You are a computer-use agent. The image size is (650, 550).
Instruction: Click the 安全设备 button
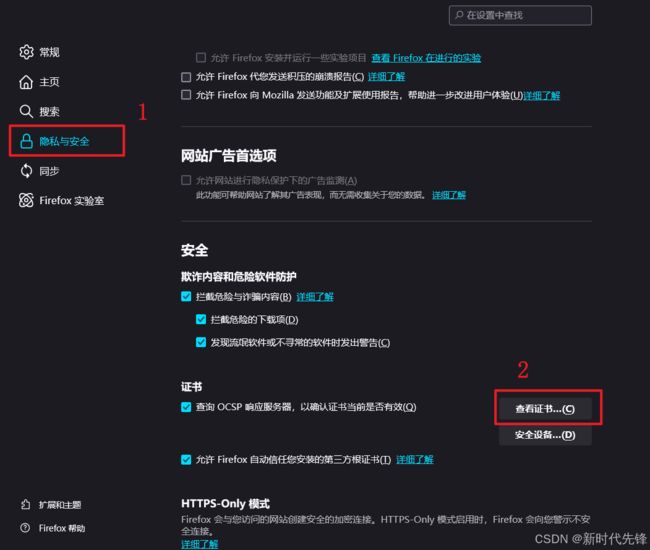coord(545,435)
